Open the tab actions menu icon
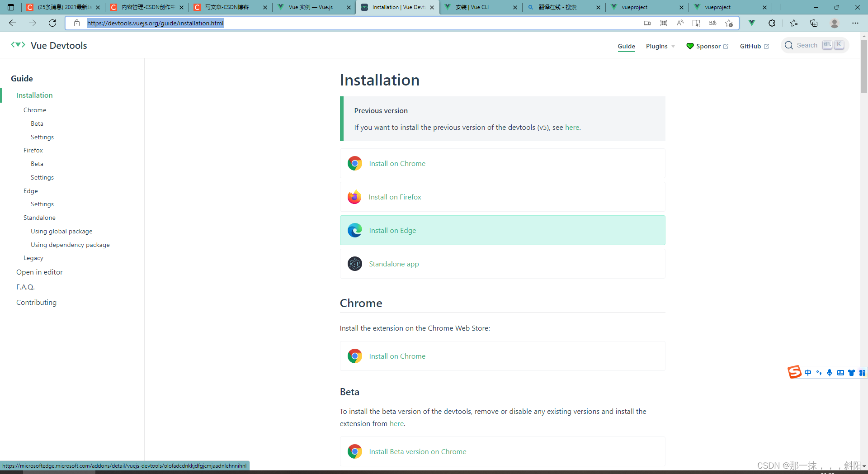Image resolution: width=868 pixels, height=474 pixels. 11,7
